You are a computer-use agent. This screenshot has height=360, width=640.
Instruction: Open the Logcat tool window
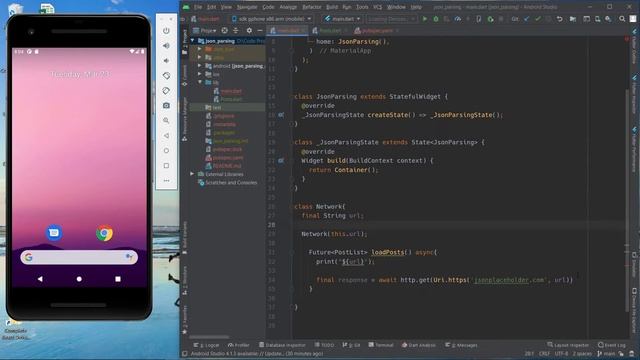[207, 345]
